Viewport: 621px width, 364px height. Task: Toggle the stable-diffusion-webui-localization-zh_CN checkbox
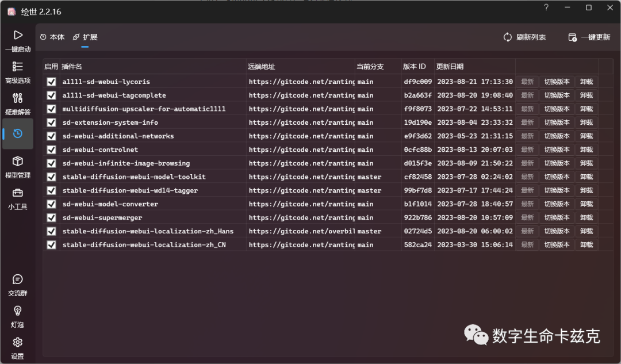pos(51,245)
